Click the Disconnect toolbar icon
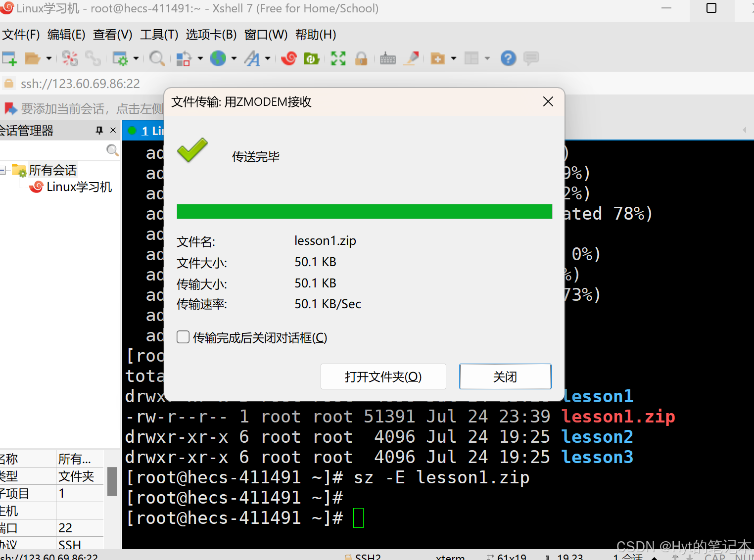Screen dimensions: 754x560 pyautogui.click(x=70, y=58)
